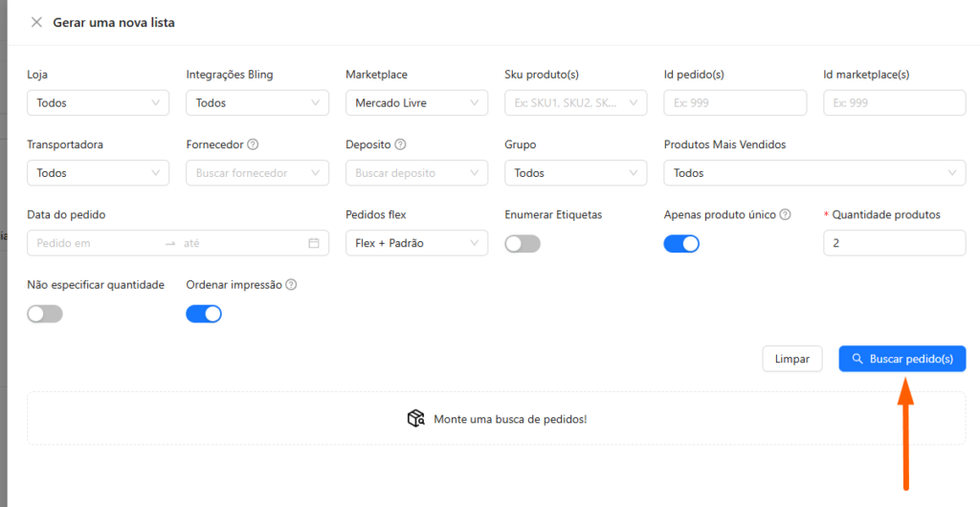Image resolution: width=980 pixels, height=507 pixels.
Task: Open the Pedidos flex dropdown
Action: (416, 244)
